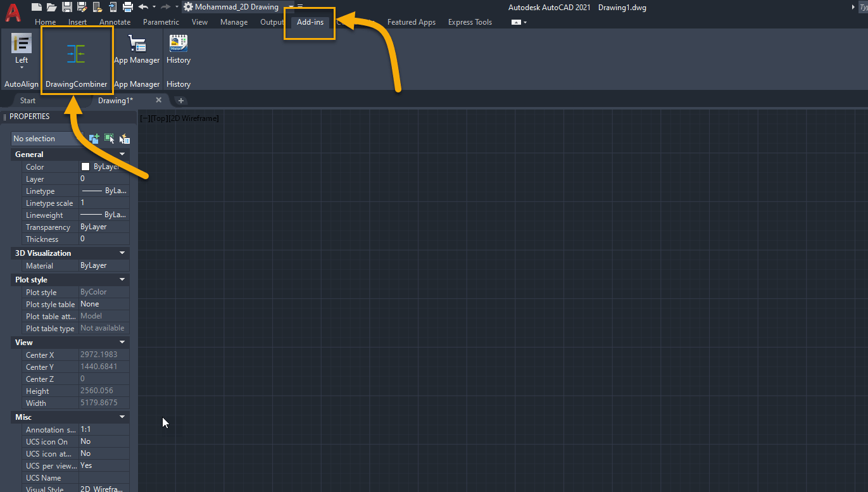
Task: Open the AutoAlign Left dropdown
Action: (22, 67)
